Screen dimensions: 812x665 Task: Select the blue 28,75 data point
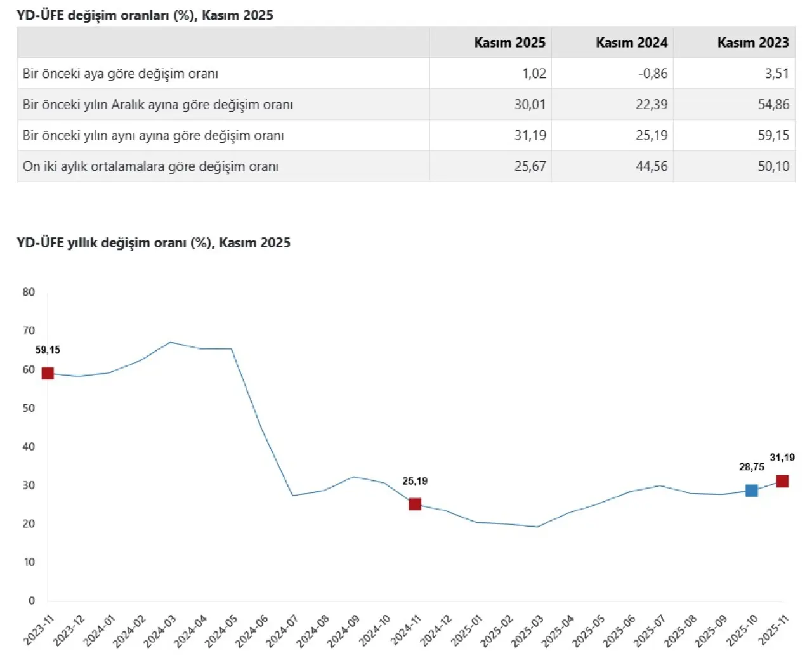pyautogui.click(x=752, y=491)
